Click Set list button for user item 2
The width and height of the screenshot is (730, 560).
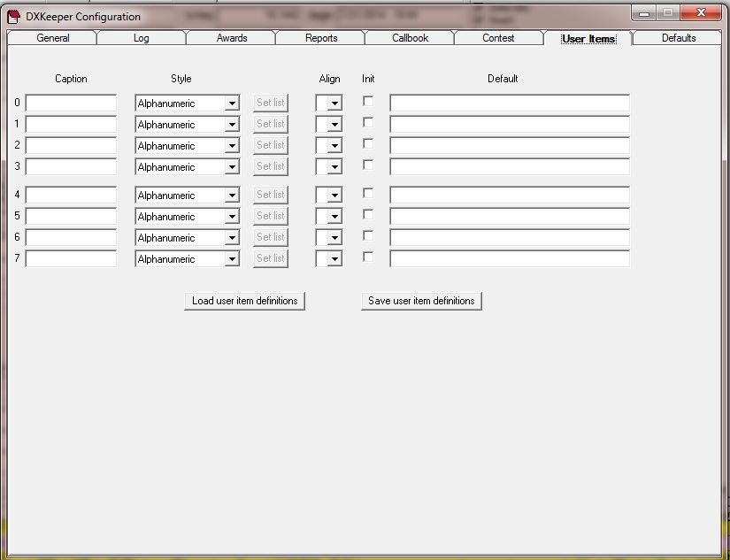click(271, 146)
